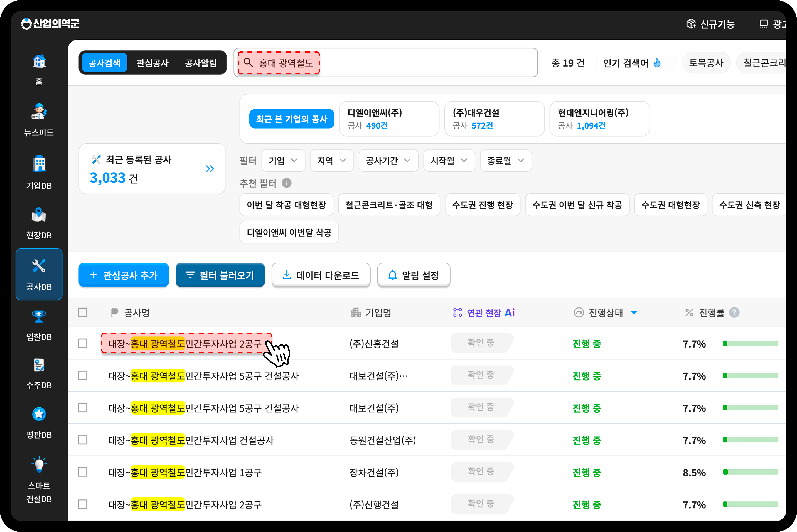Click the 산업의역군 logo
Image resolution: width=797 pixels, height=532 pixels.
tap(50, 24)
